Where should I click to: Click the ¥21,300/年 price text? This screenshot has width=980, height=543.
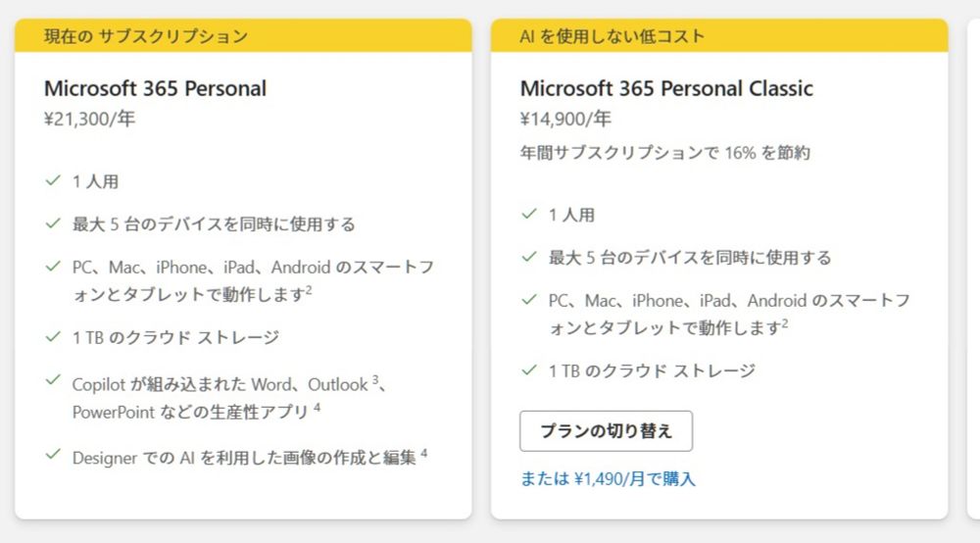89,120
